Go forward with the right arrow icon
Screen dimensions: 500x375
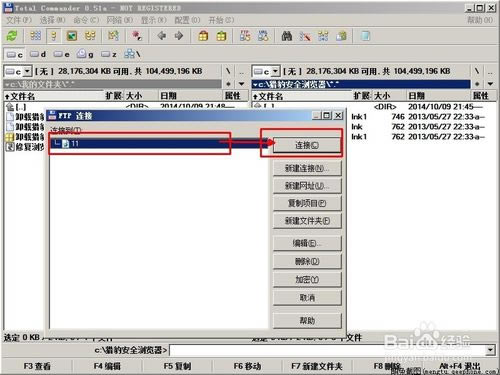pos(179,36)
